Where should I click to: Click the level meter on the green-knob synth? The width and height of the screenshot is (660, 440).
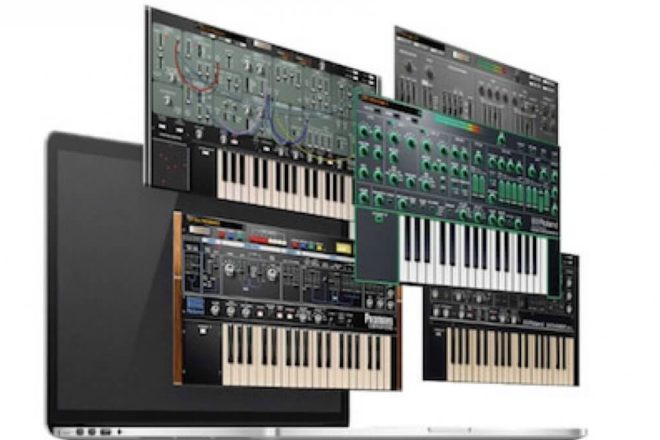[x=458, y=125]
